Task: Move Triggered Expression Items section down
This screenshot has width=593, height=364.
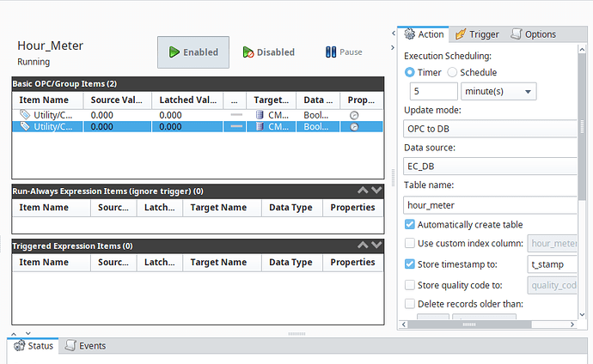Action: point(376,245)
